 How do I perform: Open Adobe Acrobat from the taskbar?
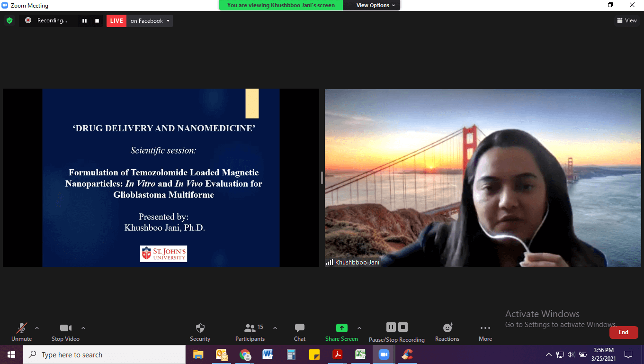point(338,355)
